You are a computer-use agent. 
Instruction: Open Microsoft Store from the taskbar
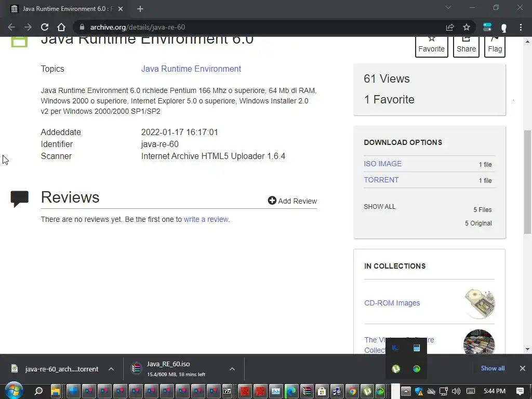tap(322, 391)
